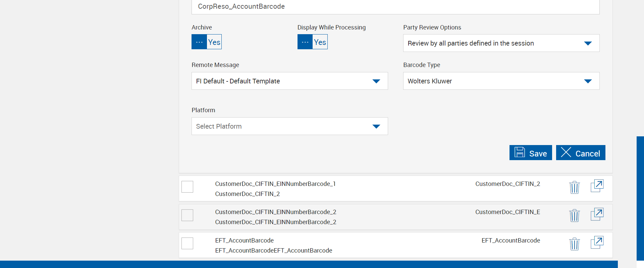This screenshot has width=644, height=268.
Task: Tick the EFT_AccountBarcode row checkbox
Action: tap(187, 243)
